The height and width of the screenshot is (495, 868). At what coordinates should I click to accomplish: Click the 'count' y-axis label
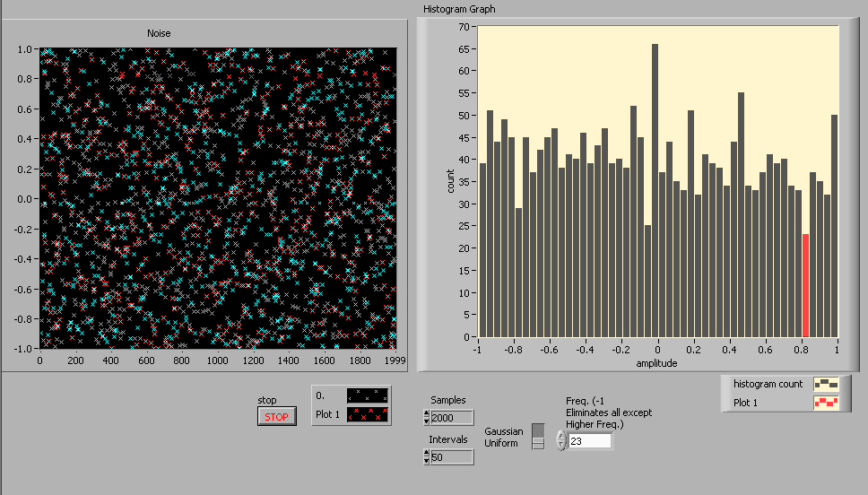[451, 181]
